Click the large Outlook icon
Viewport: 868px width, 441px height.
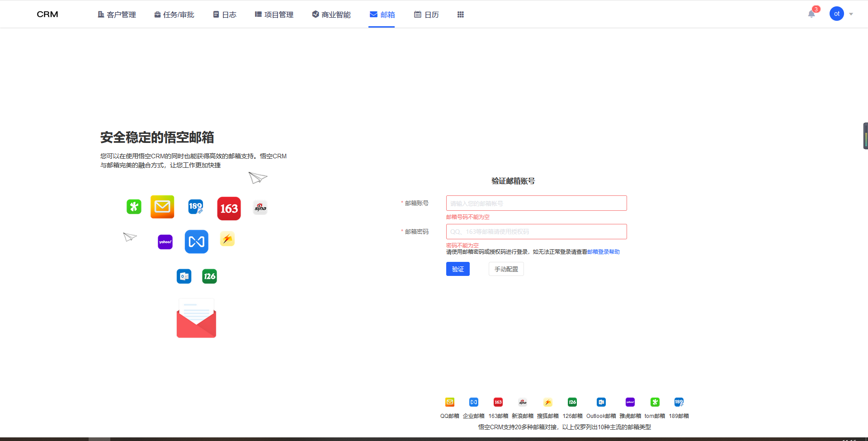(x=184, y=276)
